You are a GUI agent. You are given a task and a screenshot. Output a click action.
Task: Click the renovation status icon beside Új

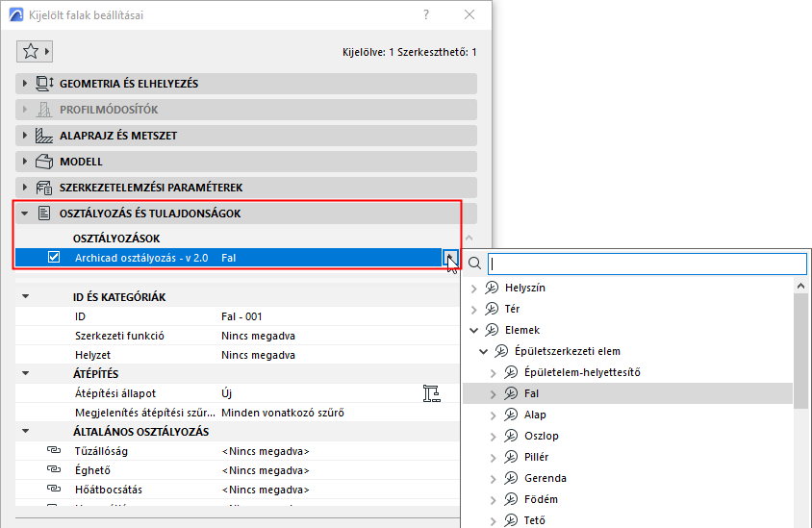(431, 393)
